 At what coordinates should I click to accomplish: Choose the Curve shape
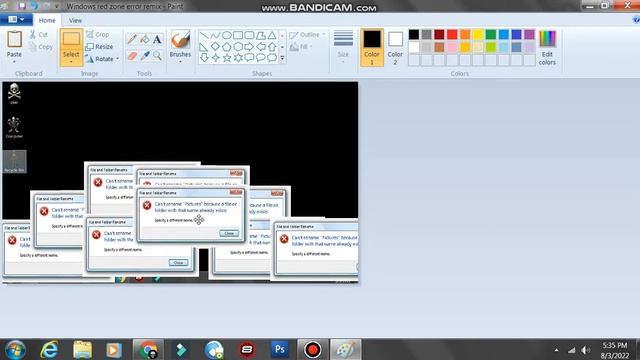[x=216, y=36]
